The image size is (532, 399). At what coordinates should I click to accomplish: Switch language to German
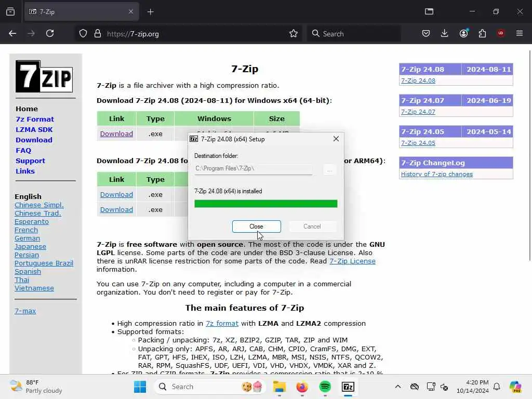pos(27,238)
